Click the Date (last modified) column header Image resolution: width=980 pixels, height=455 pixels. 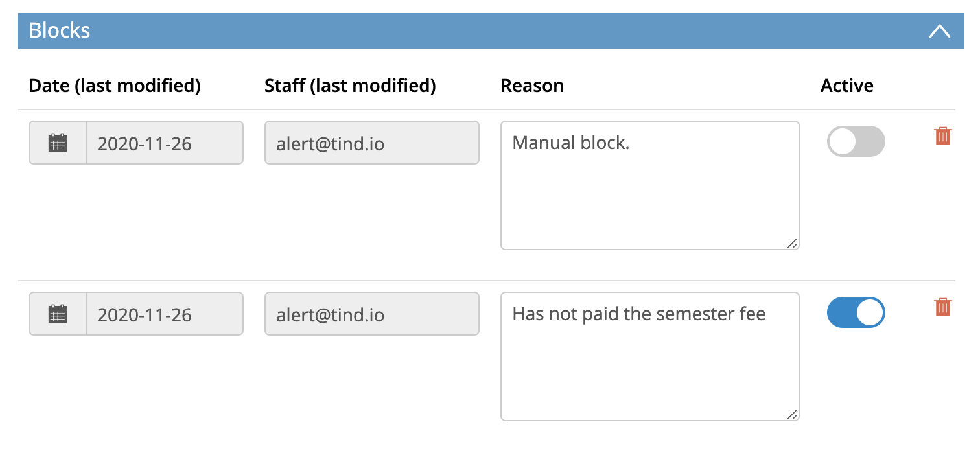click(115, 86)
